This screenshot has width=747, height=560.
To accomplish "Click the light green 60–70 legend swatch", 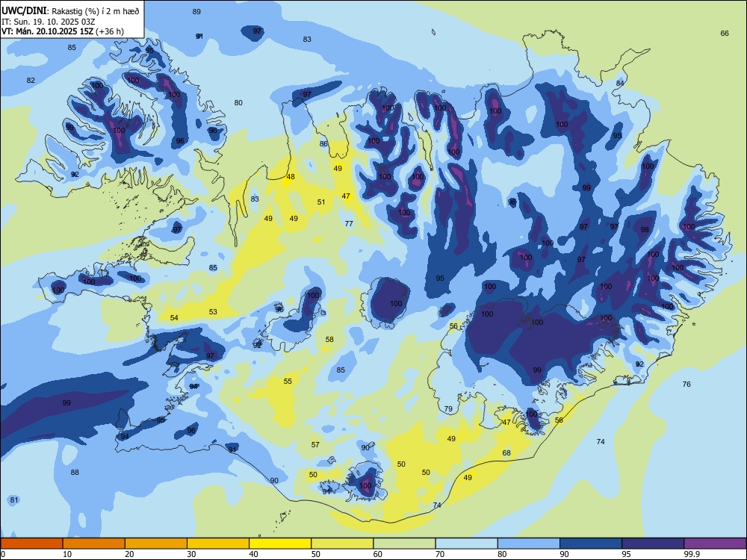I will tap(404, 544).
